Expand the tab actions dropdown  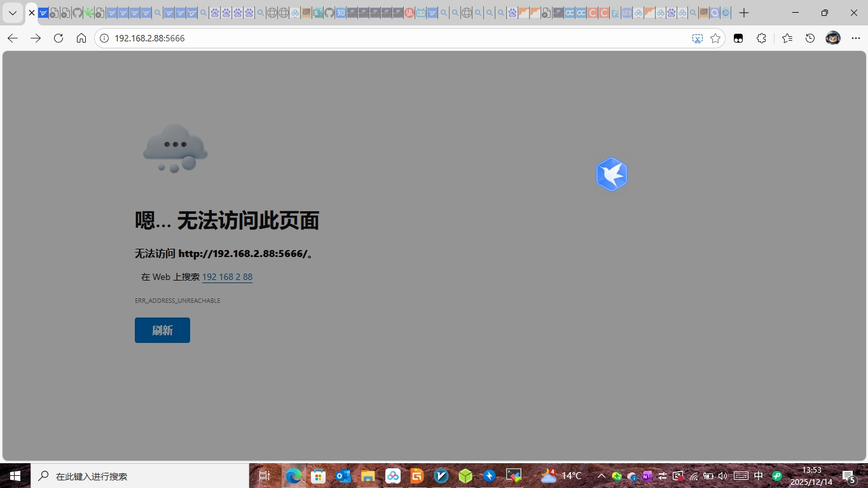point(12,13)
